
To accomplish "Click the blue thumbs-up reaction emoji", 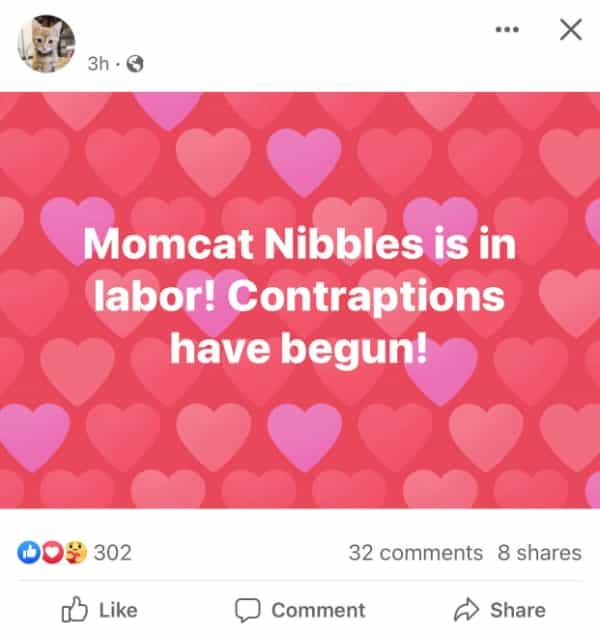I will (x=27, y=552).
